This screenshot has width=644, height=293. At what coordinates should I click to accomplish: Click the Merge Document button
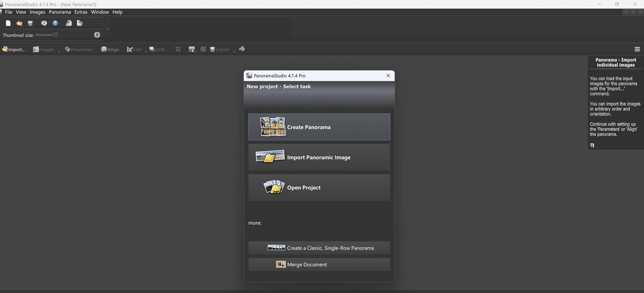click(x=319, y=264)
